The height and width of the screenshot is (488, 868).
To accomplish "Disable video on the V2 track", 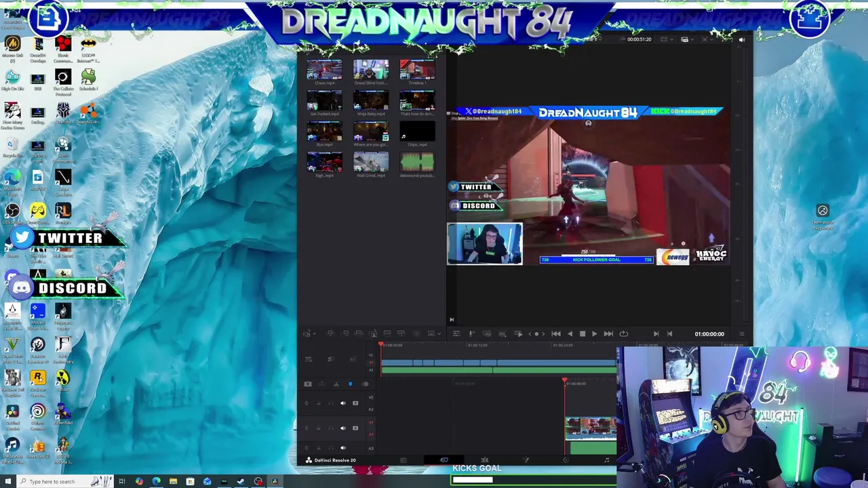I will coord(355,403).
